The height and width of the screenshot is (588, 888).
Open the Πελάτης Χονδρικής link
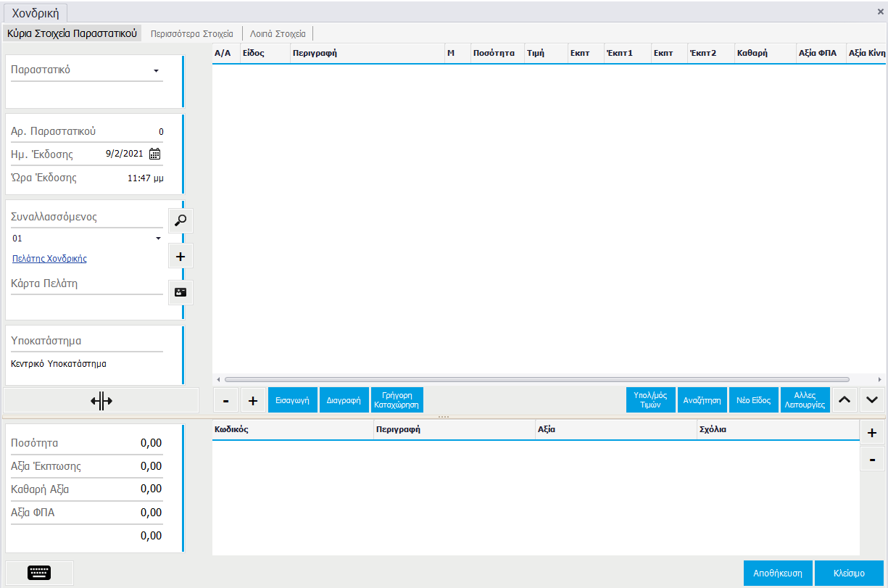pos(49,259)
